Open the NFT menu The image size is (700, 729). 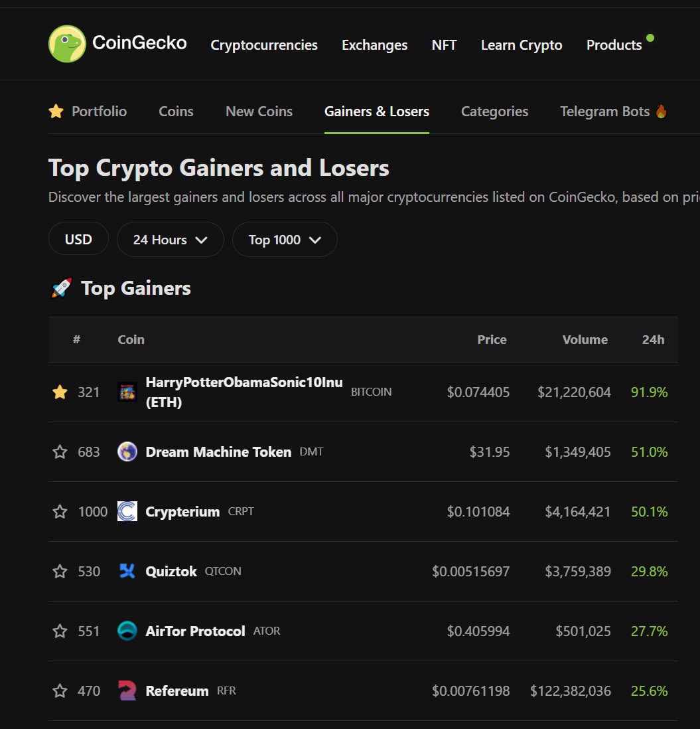click(444, 45)
